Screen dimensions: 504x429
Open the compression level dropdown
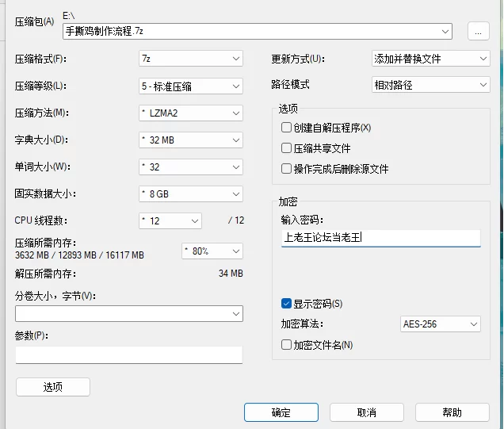click(191, 86)
